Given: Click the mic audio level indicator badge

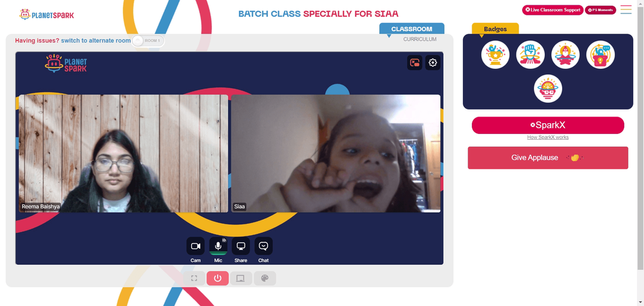Looking at the screenshot, I should (224, 240).
